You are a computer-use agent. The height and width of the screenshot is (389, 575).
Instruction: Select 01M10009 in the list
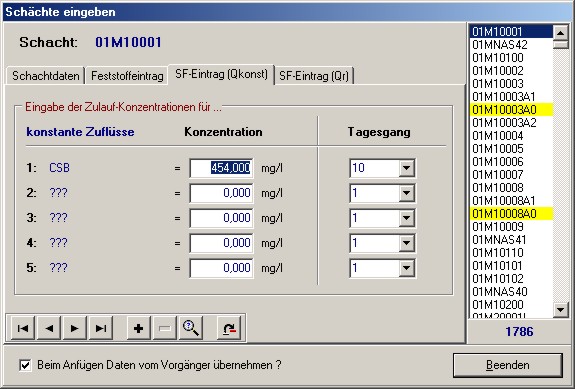[511, 227]
